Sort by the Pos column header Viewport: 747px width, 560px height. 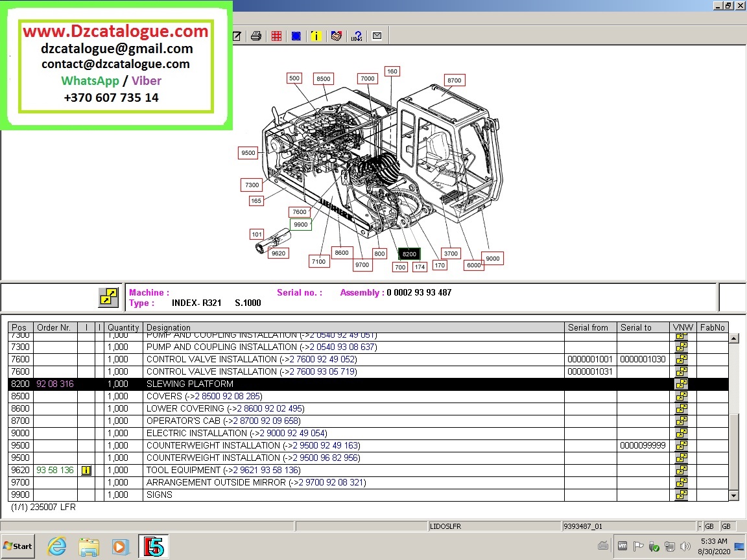21,327
